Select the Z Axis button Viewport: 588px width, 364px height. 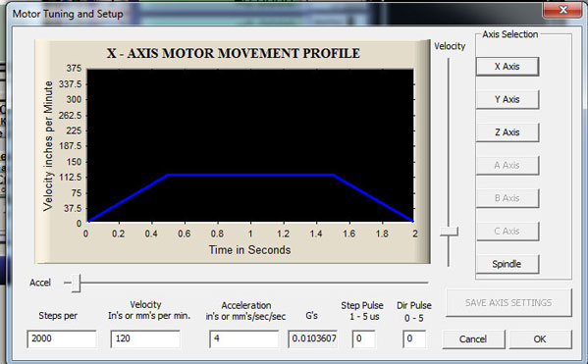coord(508,132)
